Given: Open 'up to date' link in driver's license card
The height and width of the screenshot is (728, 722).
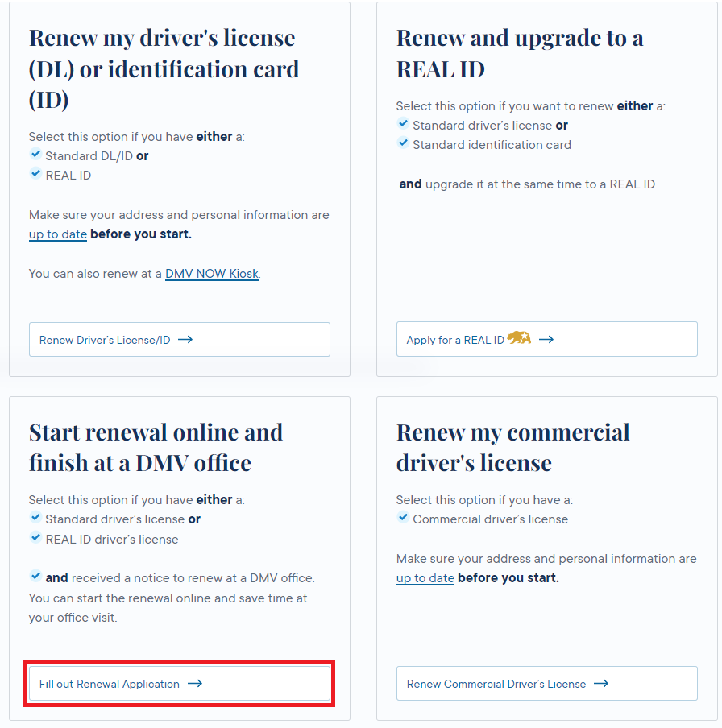Looking at the screenshot, I should pos(57,234).
